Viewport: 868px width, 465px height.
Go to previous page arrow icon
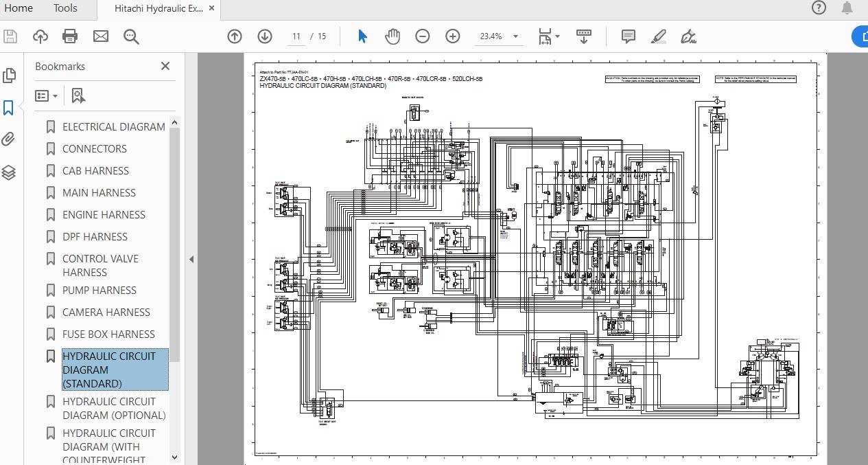(x=235, y=36)
